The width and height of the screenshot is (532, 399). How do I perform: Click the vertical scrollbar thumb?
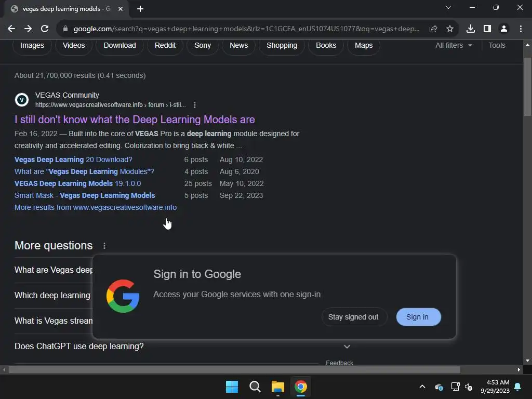click(x=527, y=87)
